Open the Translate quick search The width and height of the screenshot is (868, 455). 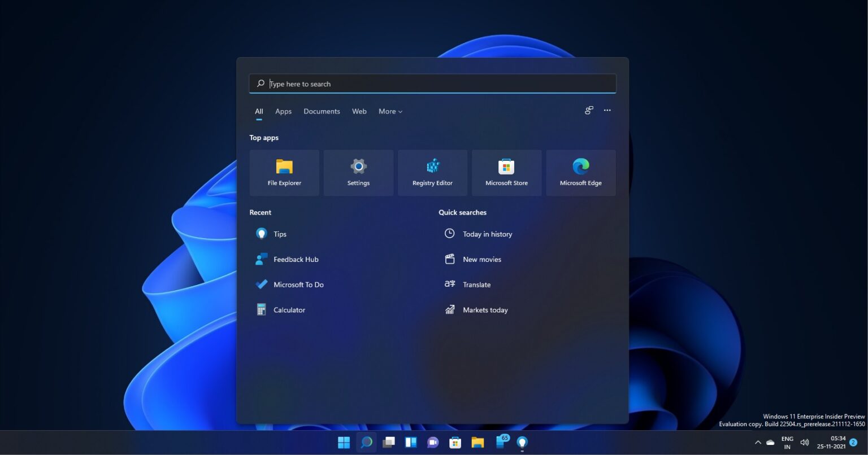point(476,285)
